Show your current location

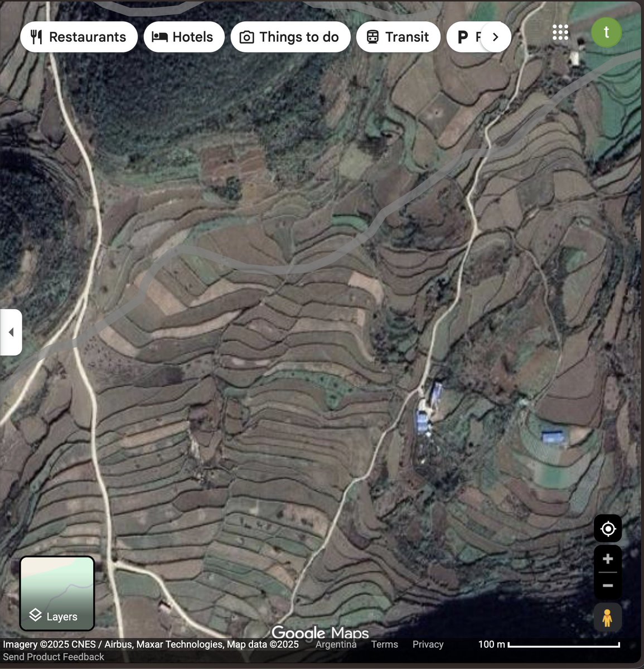[608, 528]
